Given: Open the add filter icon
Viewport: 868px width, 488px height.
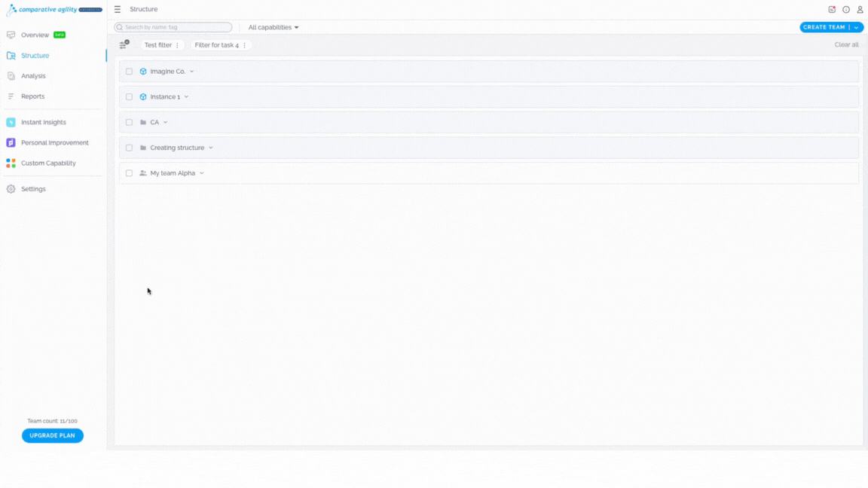Looking at the screenshot, I should pos(124,44).
